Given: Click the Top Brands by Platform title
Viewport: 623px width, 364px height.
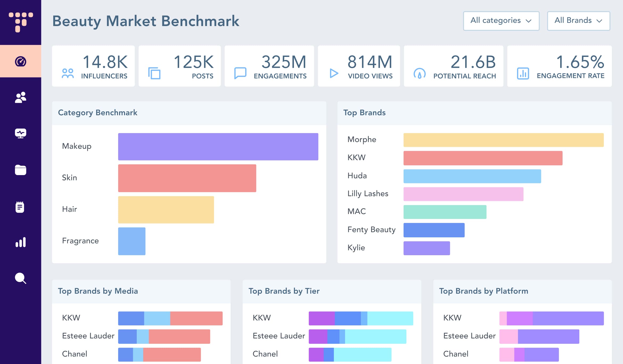Looking at the screenshot, I should point(484,291).
